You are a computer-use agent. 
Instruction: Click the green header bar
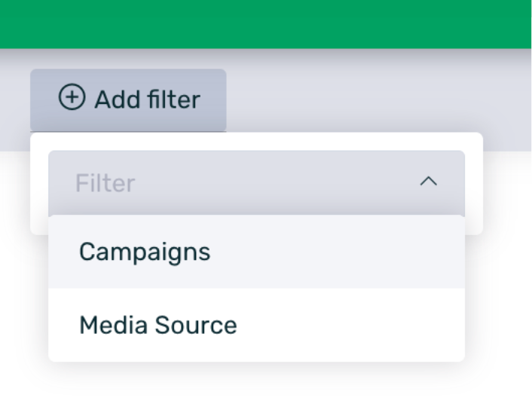pos(265,23)
